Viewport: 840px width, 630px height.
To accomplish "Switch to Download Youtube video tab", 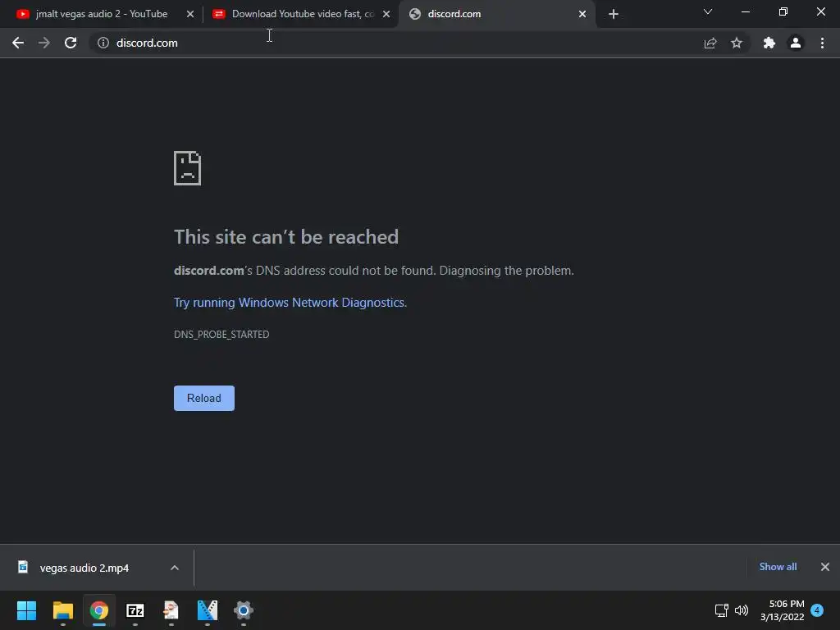I will click(300, 14).
